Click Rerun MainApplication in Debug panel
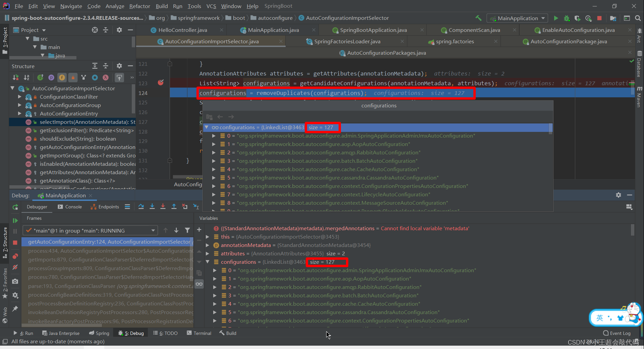 [15, 207]
